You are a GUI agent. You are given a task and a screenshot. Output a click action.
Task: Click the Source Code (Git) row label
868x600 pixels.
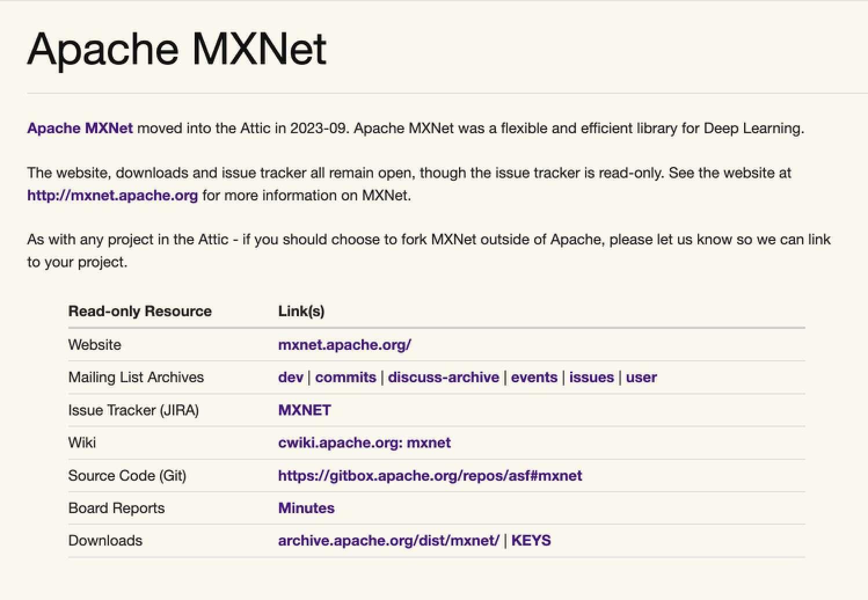pyautogui.click(x=127, y=475)
